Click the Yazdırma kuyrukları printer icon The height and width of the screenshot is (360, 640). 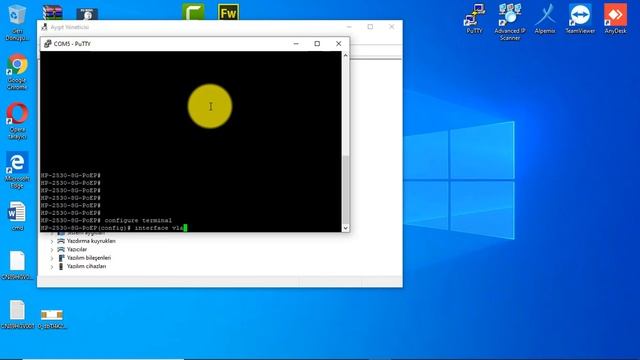(x=61, y=241)
